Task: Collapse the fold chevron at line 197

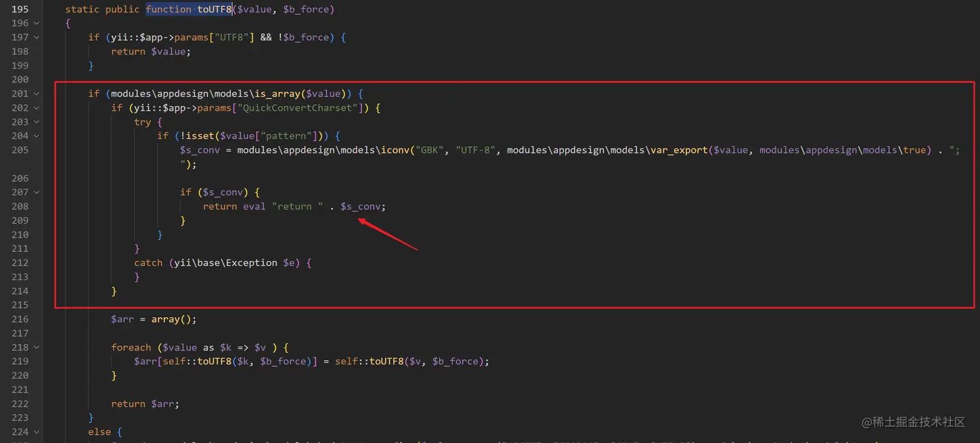Action: pyautogui.click(x=36, y=38)
